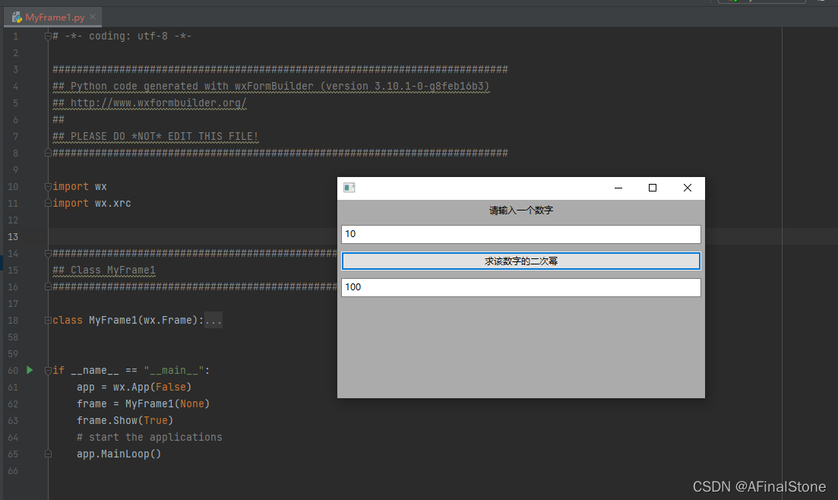
Task: Expand the collapsed MyFrame1 class body
Action: pos(213,320)
